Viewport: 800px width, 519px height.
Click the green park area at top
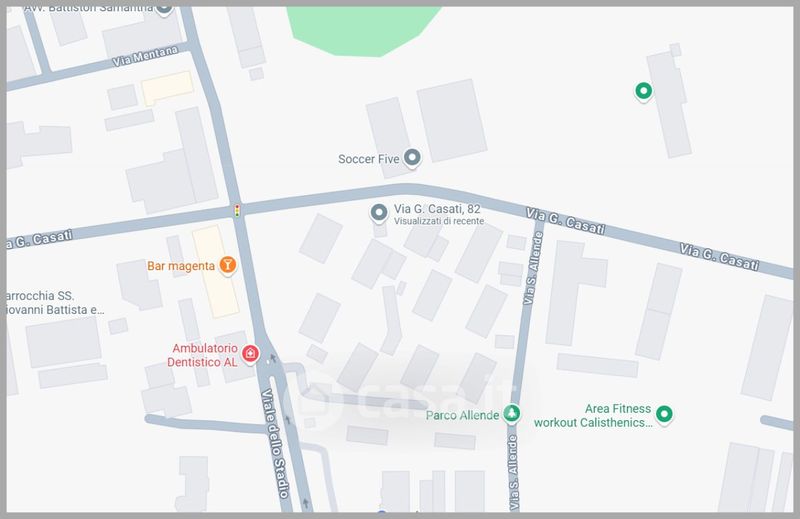point(362,30)
